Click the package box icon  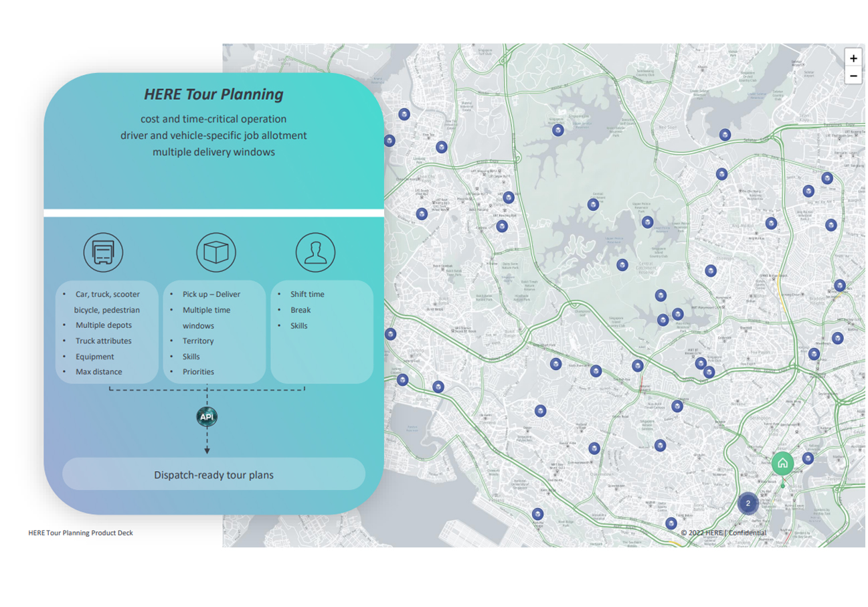point(215,252)
